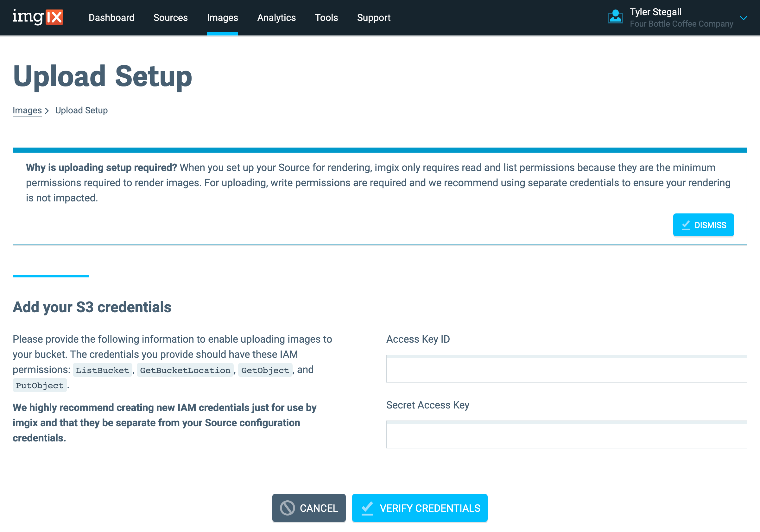Click the breadcrumb chevron after Images
760x532 pixels.
tap(48, 111)
